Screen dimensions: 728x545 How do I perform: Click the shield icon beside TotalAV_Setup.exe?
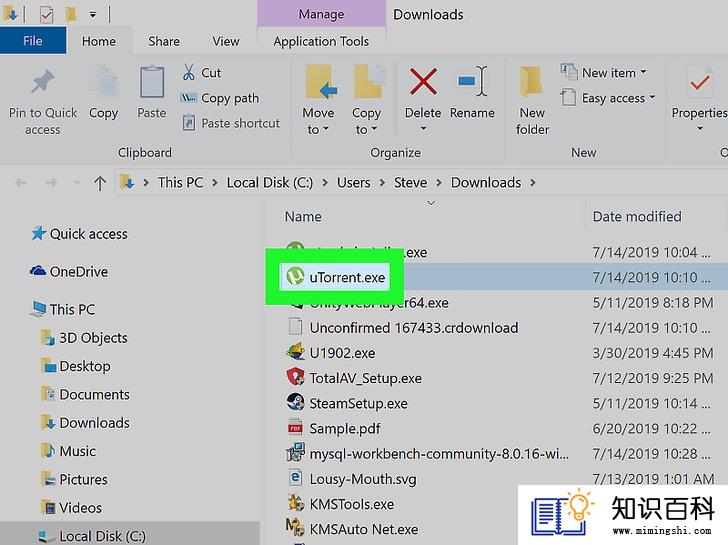pos(295,376)
